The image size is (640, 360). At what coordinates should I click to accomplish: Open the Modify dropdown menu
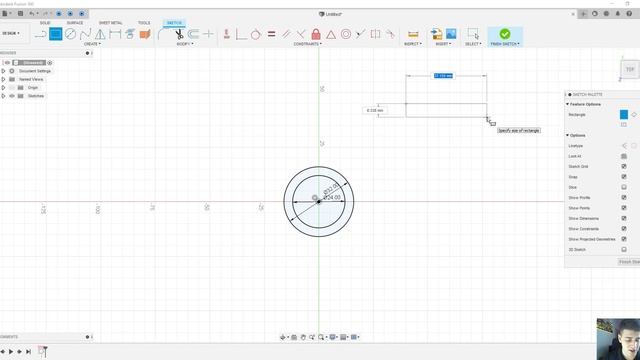[x=185, y=44]
